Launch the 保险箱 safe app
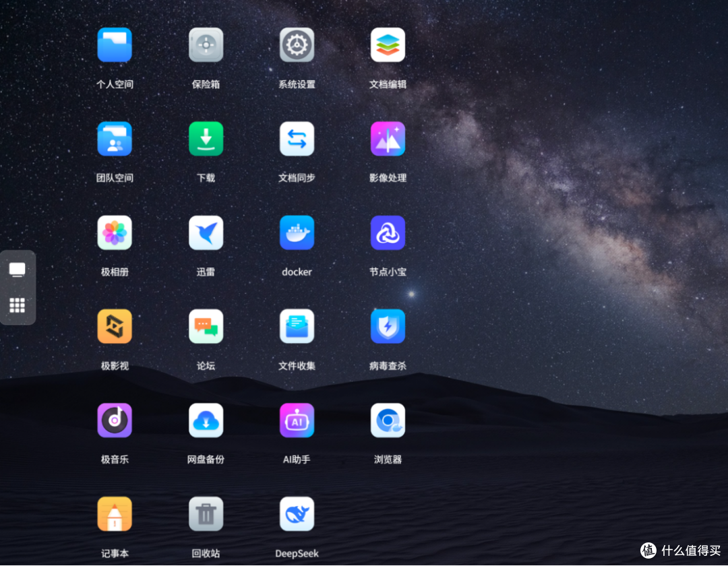Viewport: 728px width, 566px height. click(206, 45)
